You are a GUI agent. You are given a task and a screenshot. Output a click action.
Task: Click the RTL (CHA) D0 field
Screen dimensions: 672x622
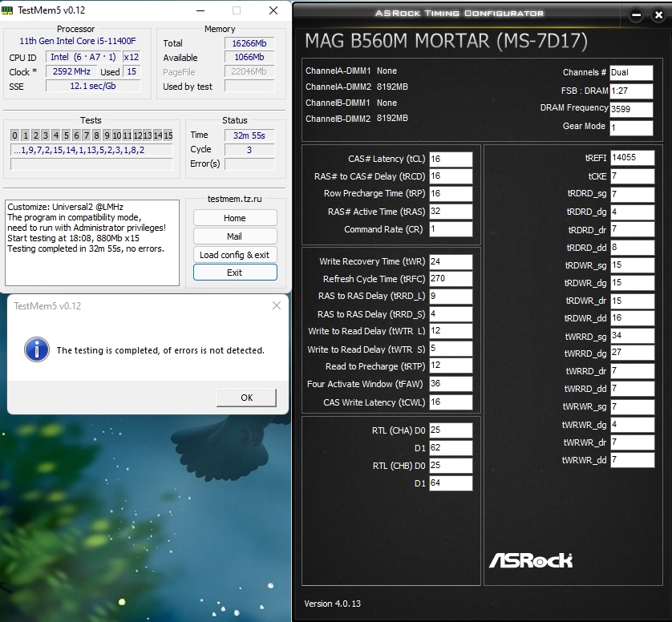point(451,430)
